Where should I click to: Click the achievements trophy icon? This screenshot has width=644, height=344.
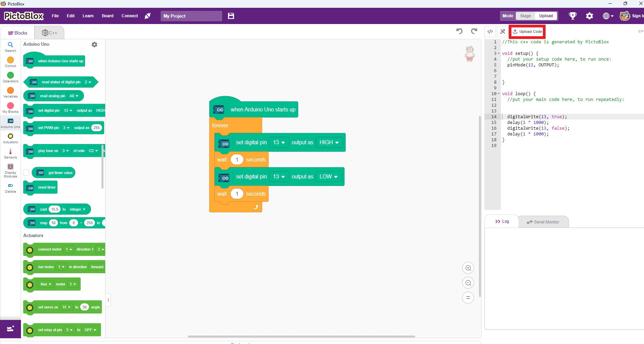pos(573,16)
